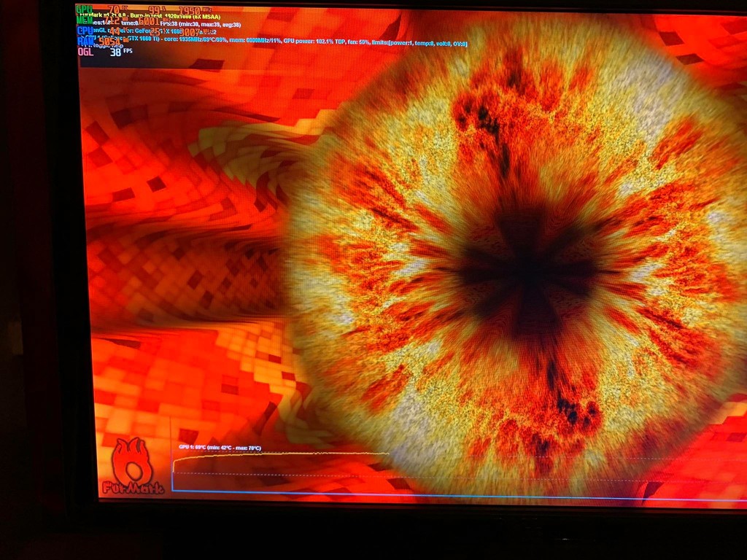
Task: Click the limits[power:1, temp:0] text
Action: (x=421, y=44)
